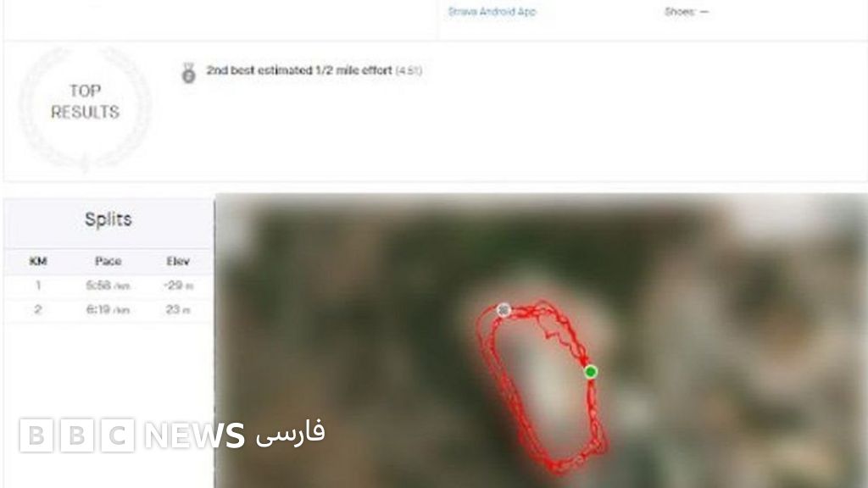Click the grey finish marker on map
This screenshot has width=868, height=488.
coord(504,310)
